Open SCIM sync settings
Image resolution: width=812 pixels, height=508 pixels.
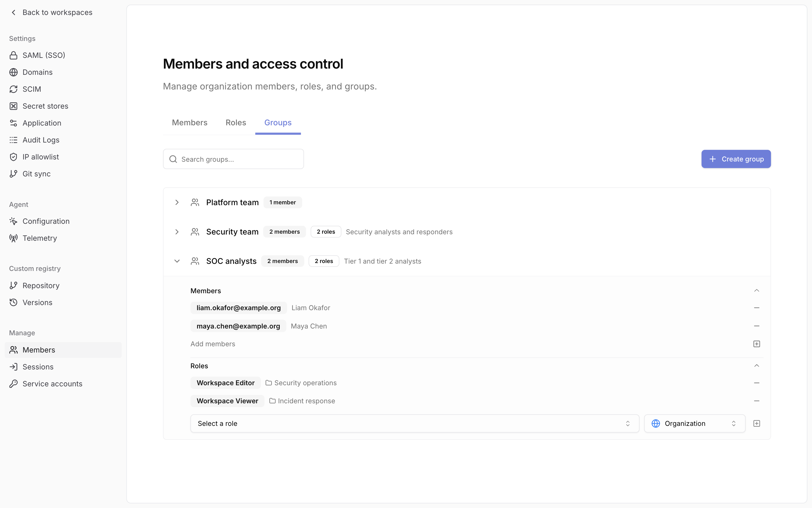(63, 89)
